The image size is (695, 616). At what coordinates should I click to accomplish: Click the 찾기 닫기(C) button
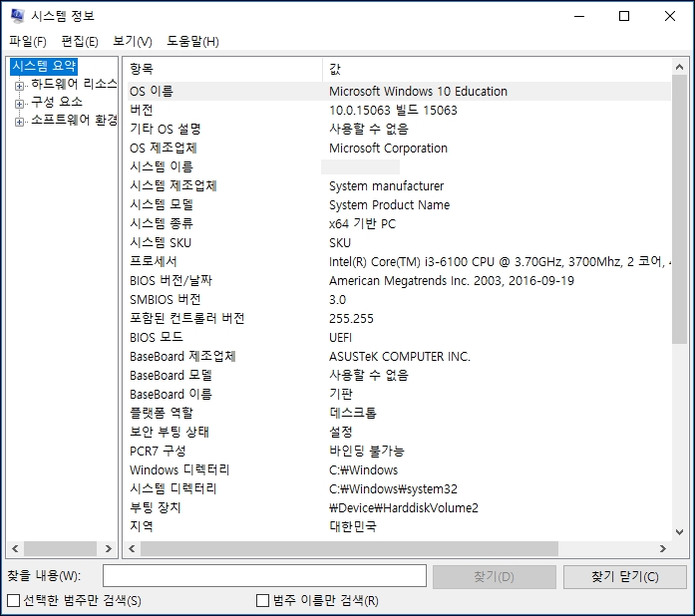tap(625, 576)
